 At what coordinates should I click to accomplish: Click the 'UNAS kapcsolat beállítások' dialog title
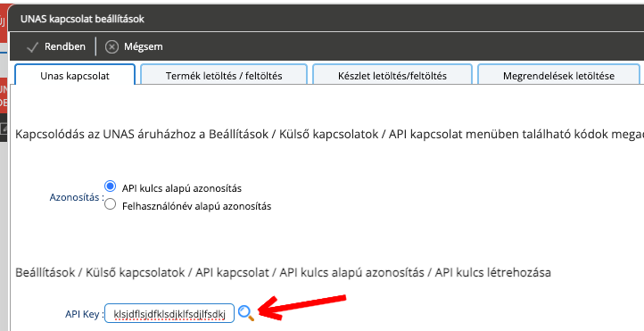[82, 19]
